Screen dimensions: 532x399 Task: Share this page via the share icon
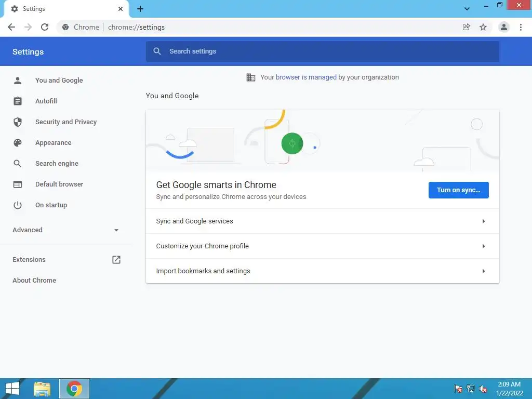point(467,27)
